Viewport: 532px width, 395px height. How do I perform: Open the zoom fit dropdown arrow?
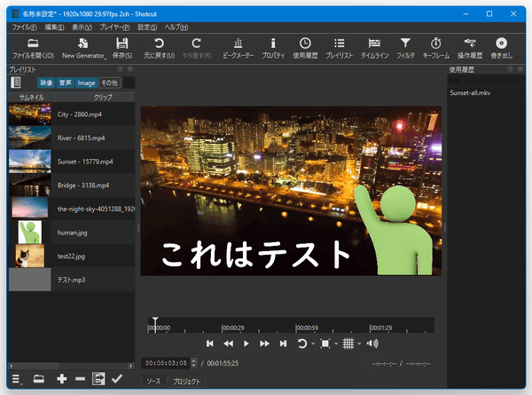(x=336, y=344)
